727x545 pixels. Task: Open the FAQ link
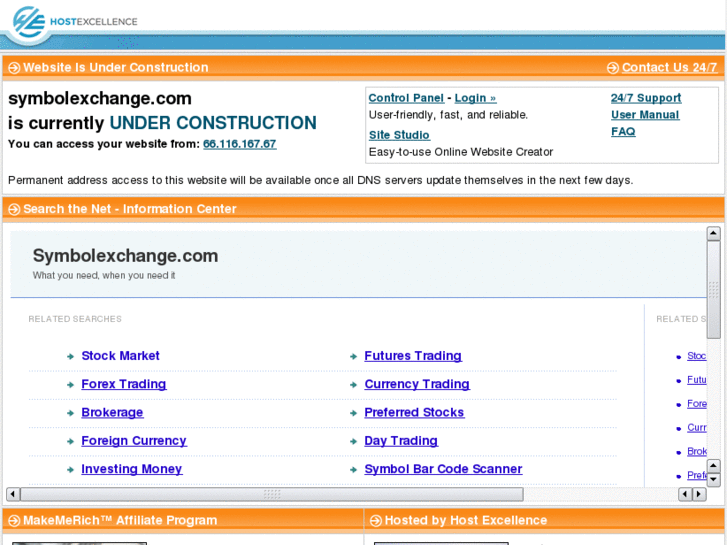623,132
